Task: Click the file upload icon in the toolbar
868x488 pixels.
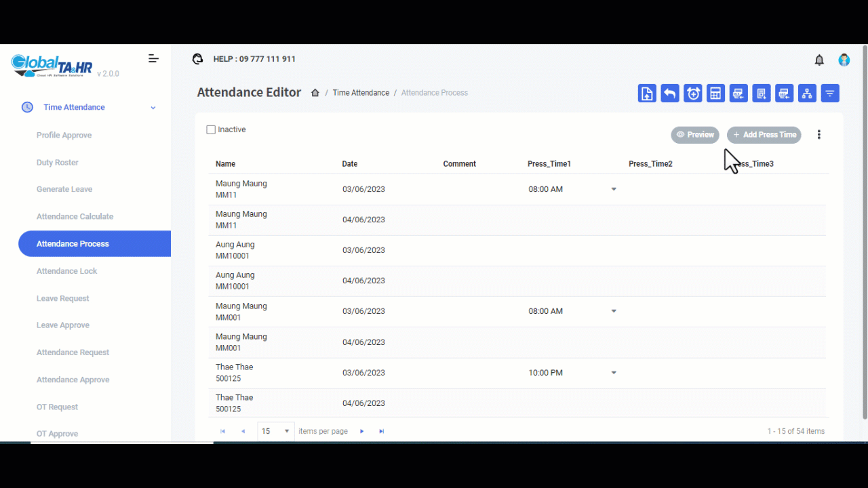Action: tap(647, 94)
